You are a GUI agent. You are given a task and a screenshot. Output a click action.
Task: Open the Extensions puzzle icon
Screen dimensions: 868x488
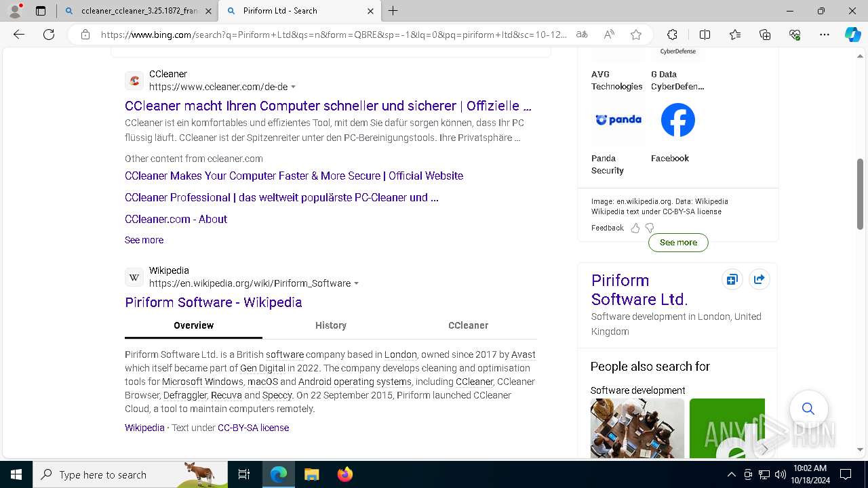click(x=672, y=35)
